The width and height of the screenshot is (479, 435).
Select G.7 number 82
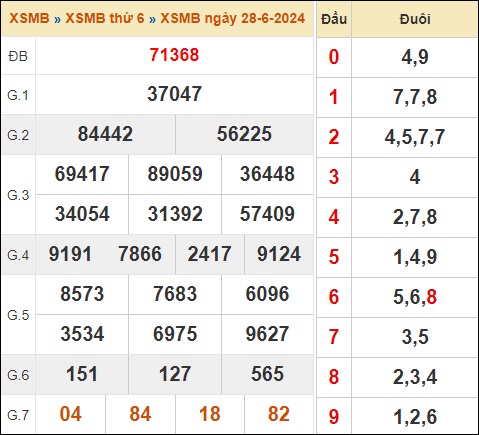(x=279, y=414)
